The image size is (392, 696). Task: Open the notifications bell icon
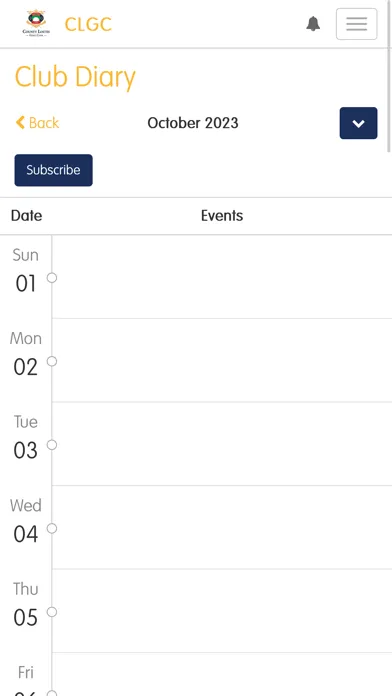click(x=313, y=24)
